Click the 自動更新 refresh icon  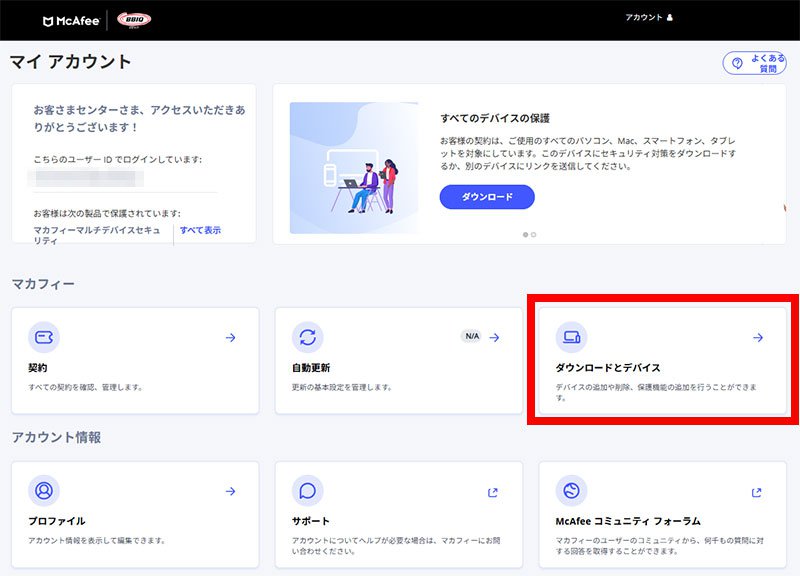pos(308,337)
